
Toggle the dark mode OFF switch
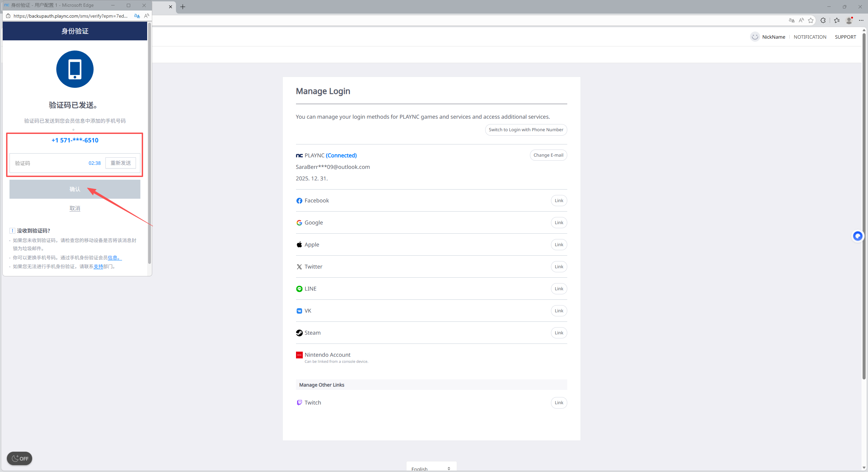[x=20, y=458]
